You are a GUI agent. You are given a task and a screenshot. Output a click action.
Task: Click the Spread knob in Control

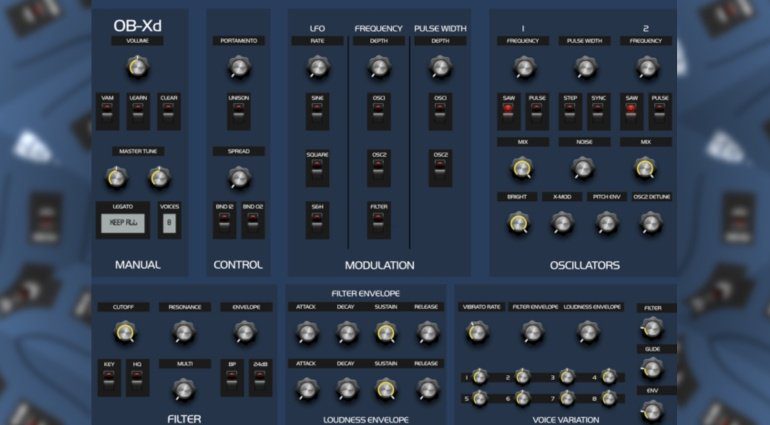click(x=238, y=177)
